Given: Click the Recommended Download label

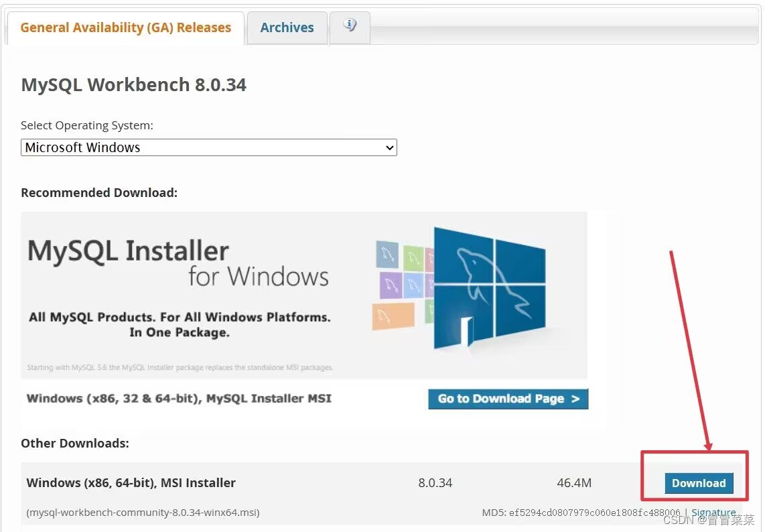Looking at the screenshot, I should point(99,193).
